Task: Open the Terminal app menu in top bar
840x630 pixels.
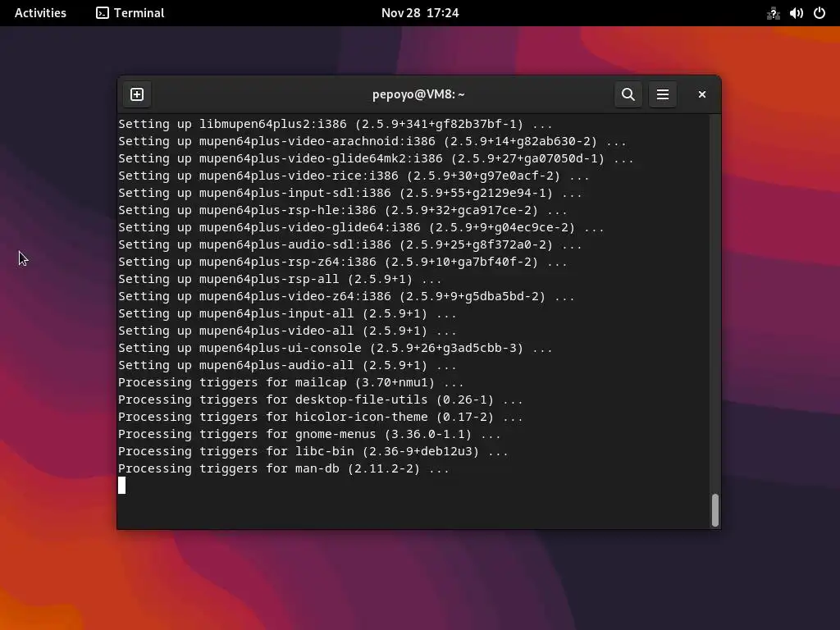Action: tap(130, 13)
